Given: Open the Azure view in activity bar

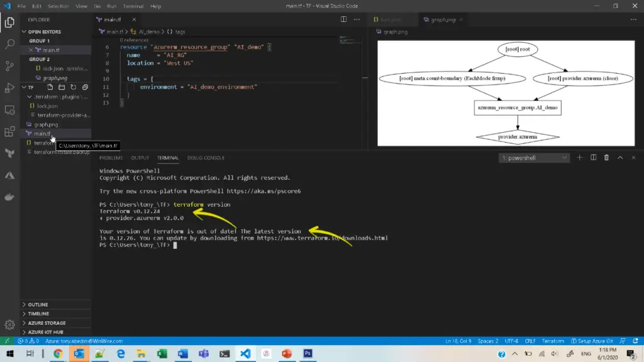Looking at the screenshot, I should (x=9, y=175).
